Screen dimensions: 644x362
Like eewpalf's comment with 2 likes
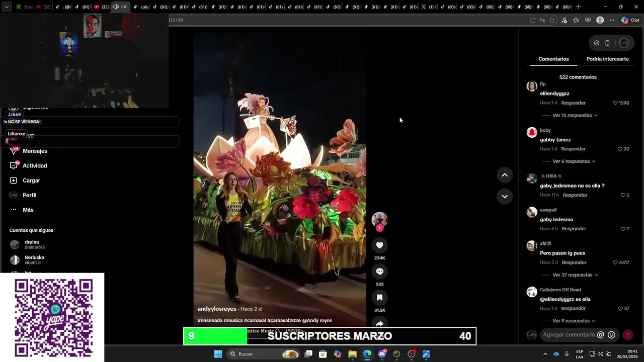(623, 229)
